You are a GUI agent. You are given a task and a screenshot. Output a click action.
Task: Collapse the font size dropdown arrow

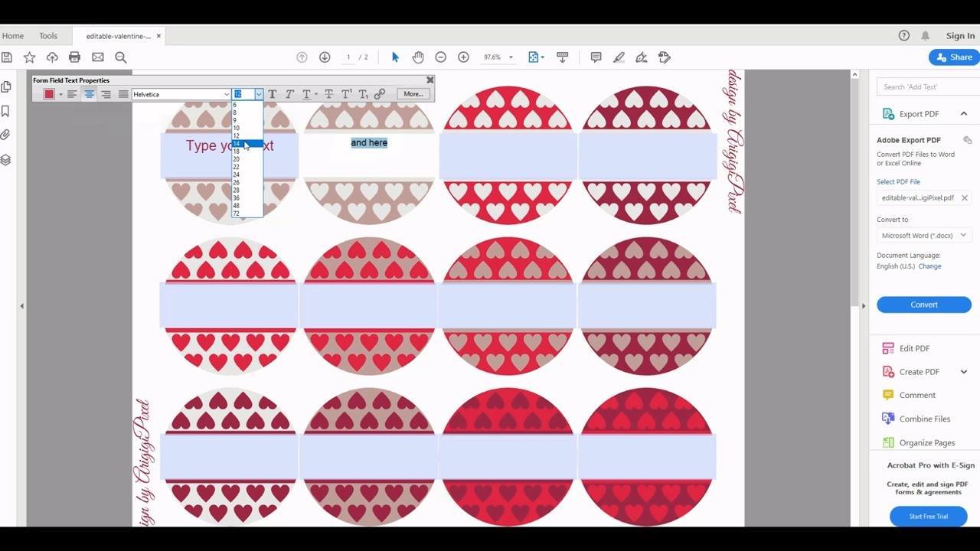click(x=259, y=94)
